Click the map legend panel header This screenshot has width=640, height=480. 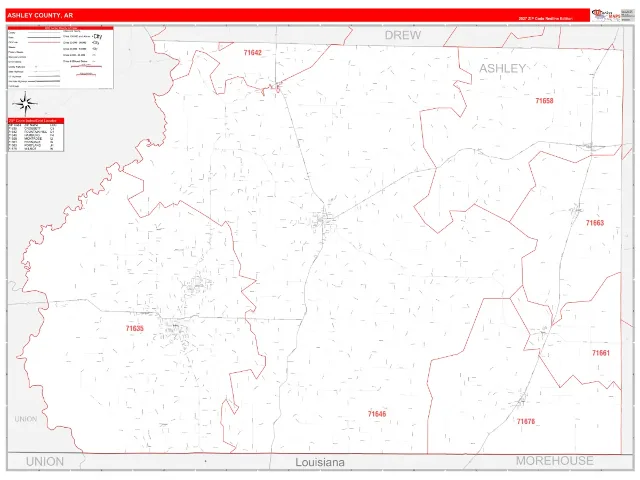click(60, 28)
